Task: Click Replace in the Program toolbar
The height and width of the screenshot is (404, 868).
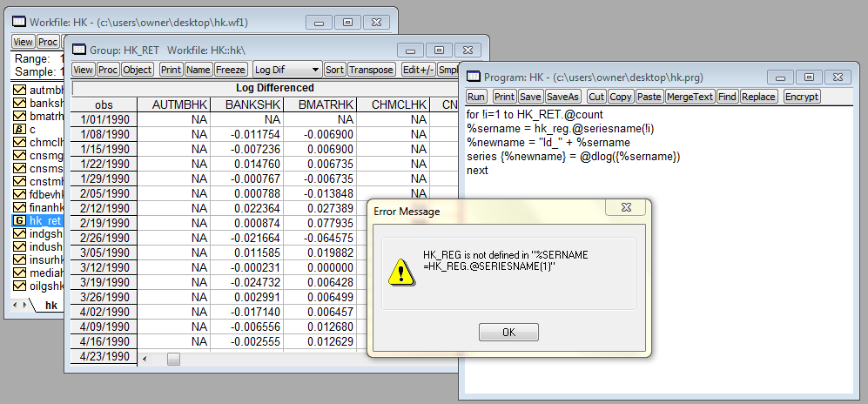Action: [x=758, y=97]
